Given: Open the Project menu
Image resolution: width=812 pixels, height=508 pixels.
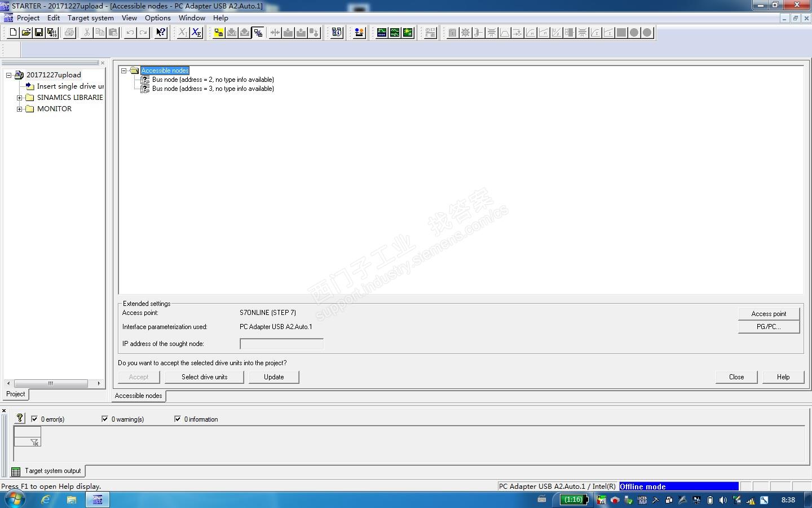Looking at the screenshot, I should (x=28, y=18).
